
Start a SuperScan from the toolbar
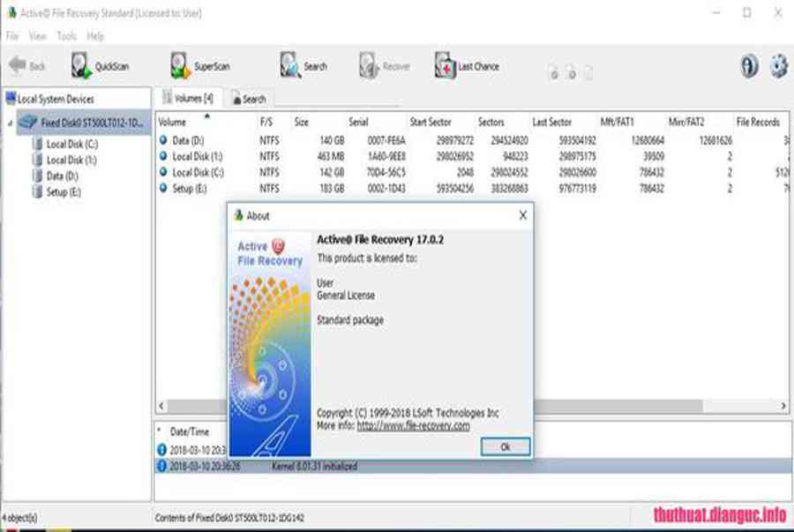tap(180, 66)
